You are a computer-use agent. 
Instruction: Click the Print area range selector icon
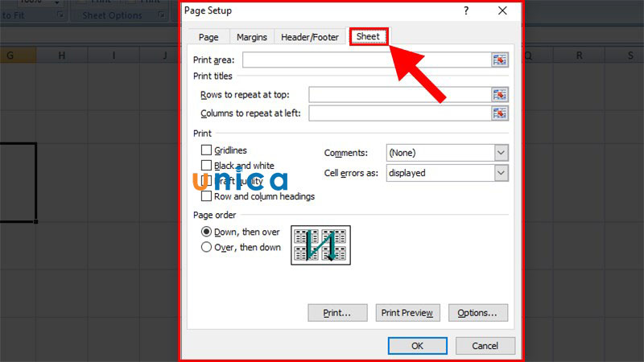point(500,60)
